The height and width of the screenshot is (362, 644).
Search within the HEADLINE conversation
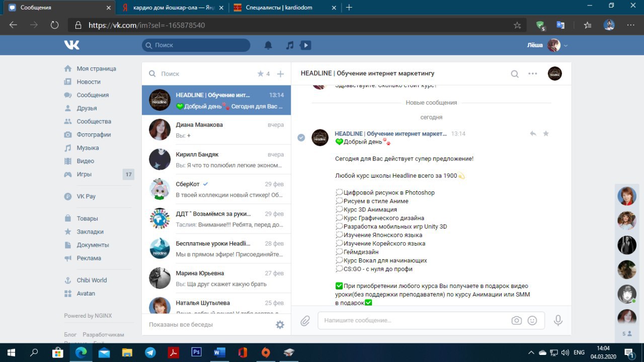coord(515,74)
